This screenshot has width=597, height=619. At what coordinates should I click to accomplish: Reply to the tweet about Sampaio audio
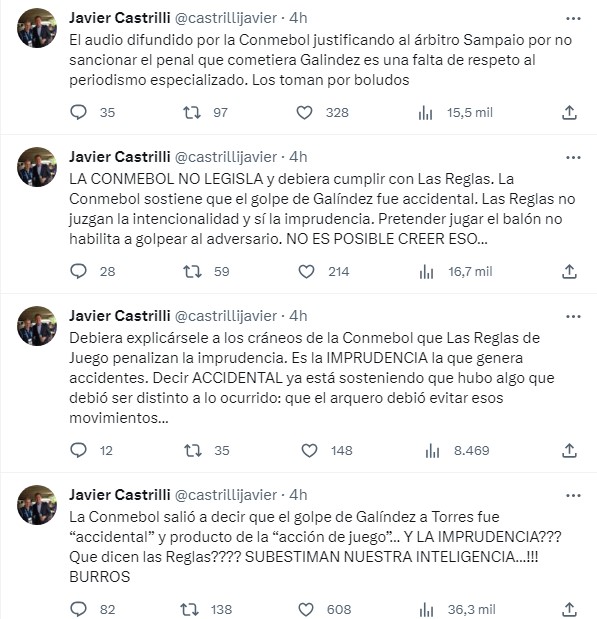tap(78, 113)
